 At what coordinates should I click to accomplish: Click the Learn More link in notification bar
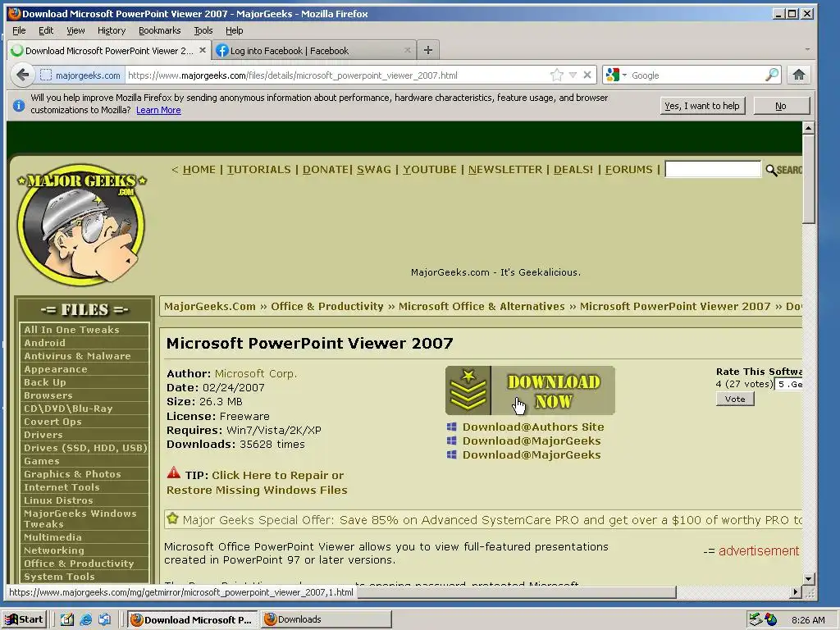pos(158,111)
